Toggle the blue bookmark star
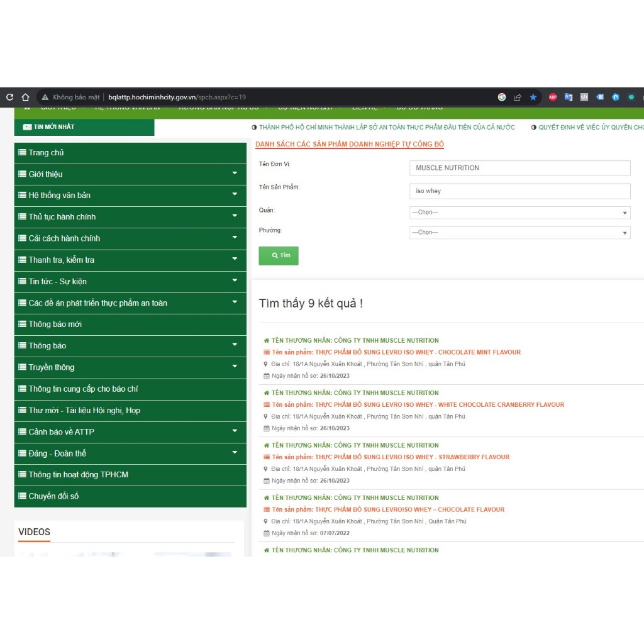This screenshot has width=644, height=644. tap(533, 97)
